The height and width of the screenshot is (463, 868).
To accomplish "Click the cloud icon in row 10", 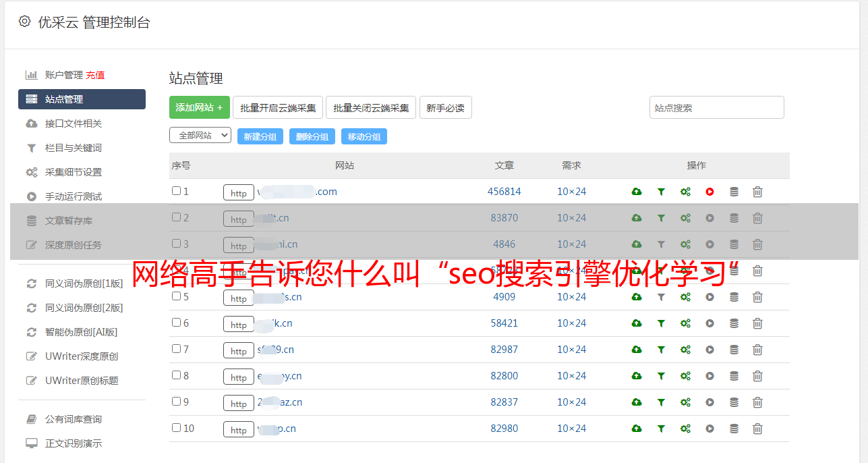I will [637, 429].
